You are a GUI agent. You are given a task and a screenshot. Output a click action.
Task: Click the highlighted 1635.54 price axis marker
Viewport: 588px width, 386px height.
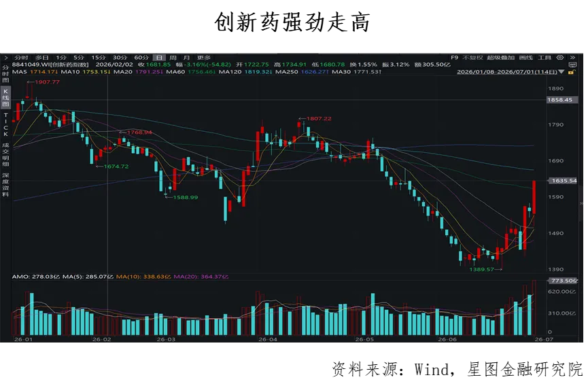tap(564, 181)
